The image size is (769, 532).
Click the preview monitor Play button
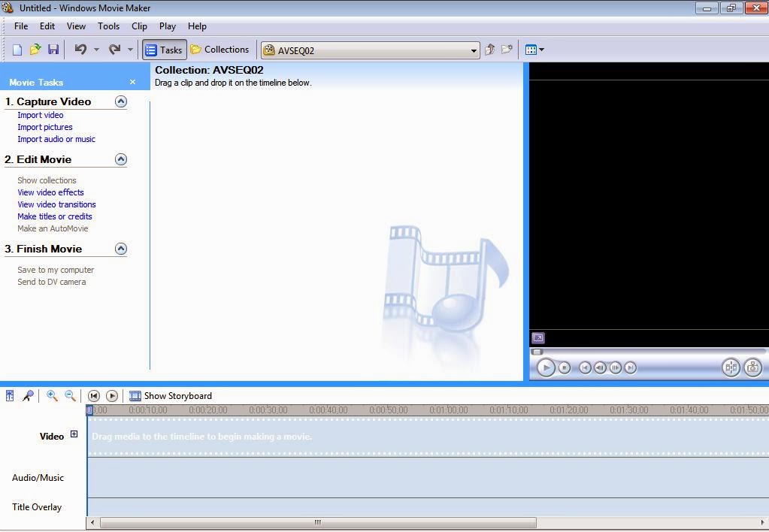545,367
